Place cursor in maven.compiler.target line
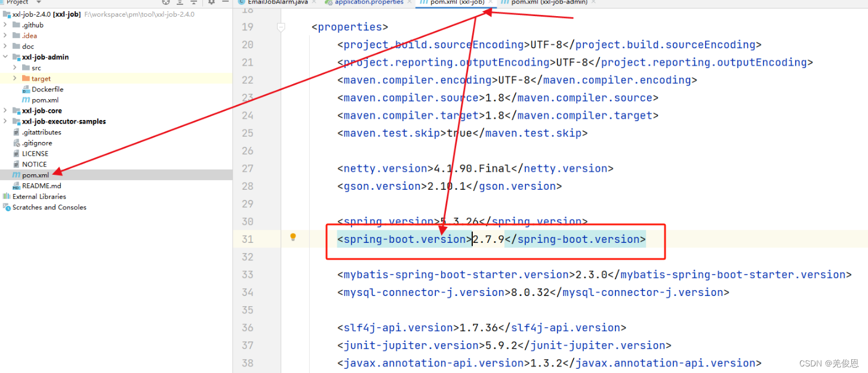 coord(498,116)
